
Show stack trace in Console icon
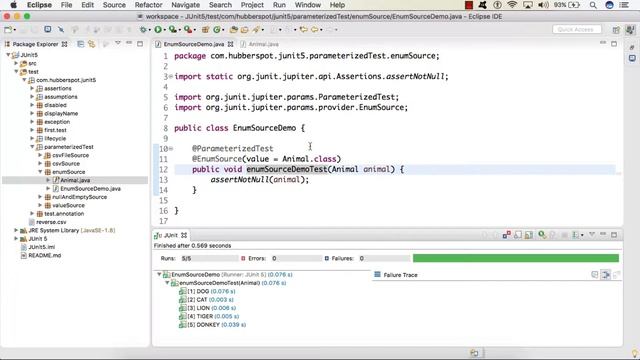pyautogui.click(x=595, y=275)
